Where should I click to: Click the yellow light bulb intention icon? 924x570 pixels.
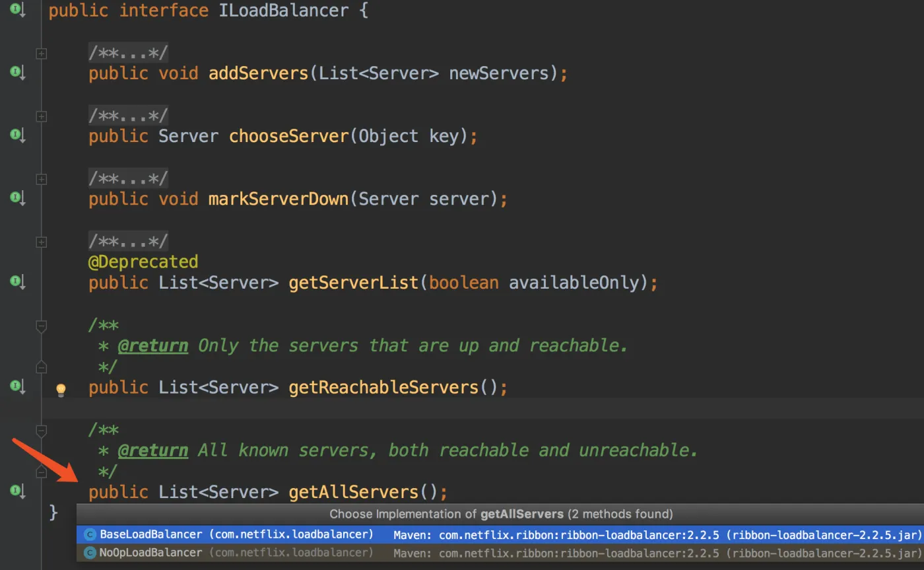click(x=61, y=389)
